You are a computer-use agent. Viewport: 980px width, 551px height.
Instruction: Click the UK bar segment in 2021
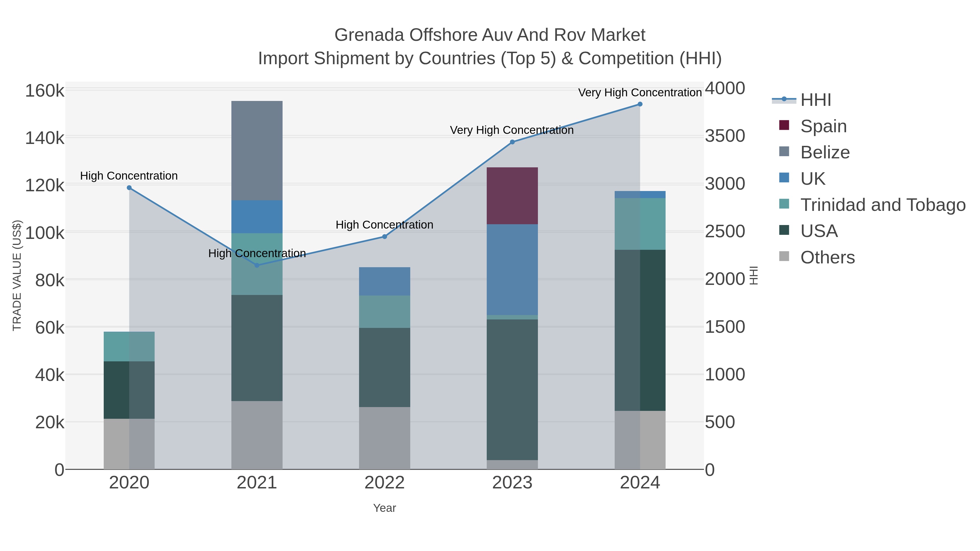pos(257,217)
